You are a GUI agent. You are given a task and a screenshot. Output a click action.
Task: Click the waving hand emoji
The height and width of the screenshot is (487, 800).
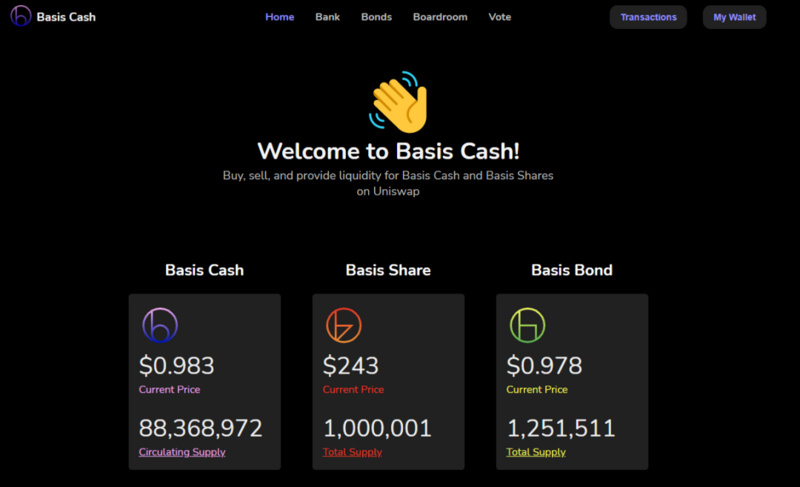click(398, 102)
